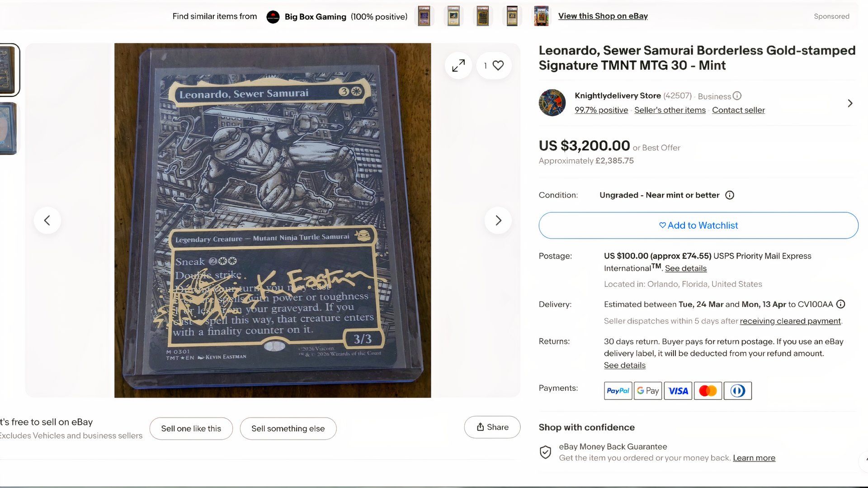Open the first sponsored card thumbnail

pos(424,16)
